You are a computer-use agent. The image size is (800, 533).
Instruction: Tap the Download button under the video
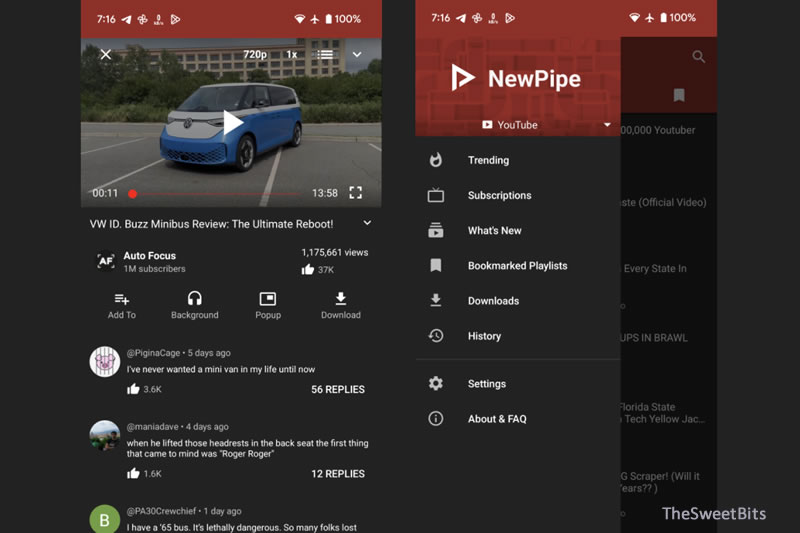pyautogui.click(x=341, y=306)
